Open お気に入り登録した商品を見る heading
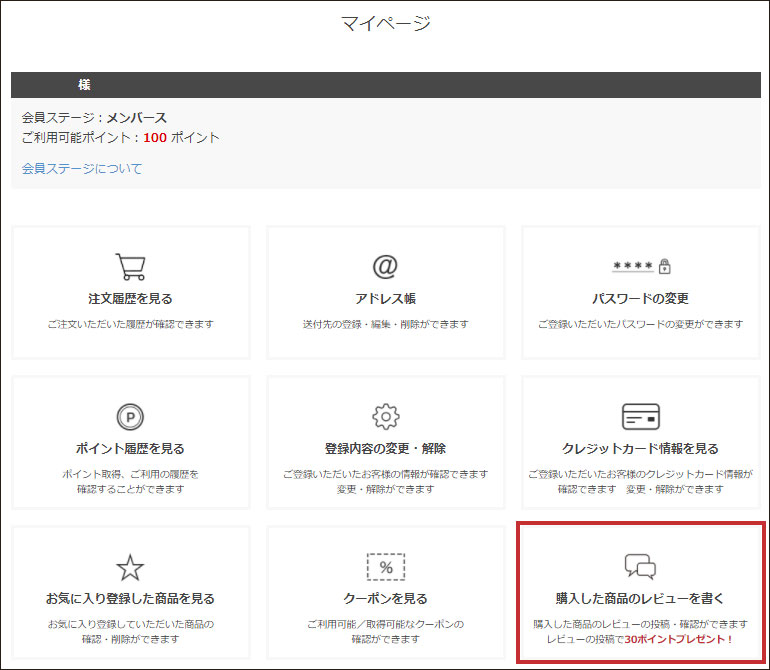 [130, 598]
